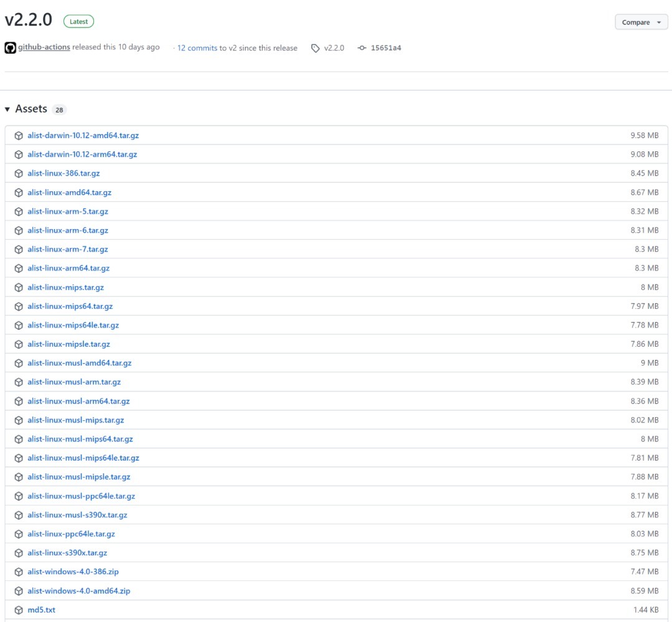Download alist-windows-4.0-386.zip
672x622 pixels.
[73, 572]
